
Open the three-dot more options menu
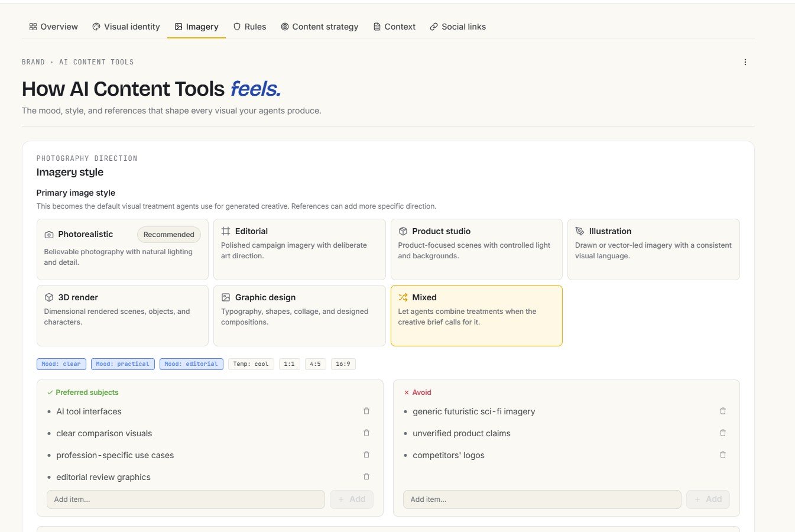745,62
